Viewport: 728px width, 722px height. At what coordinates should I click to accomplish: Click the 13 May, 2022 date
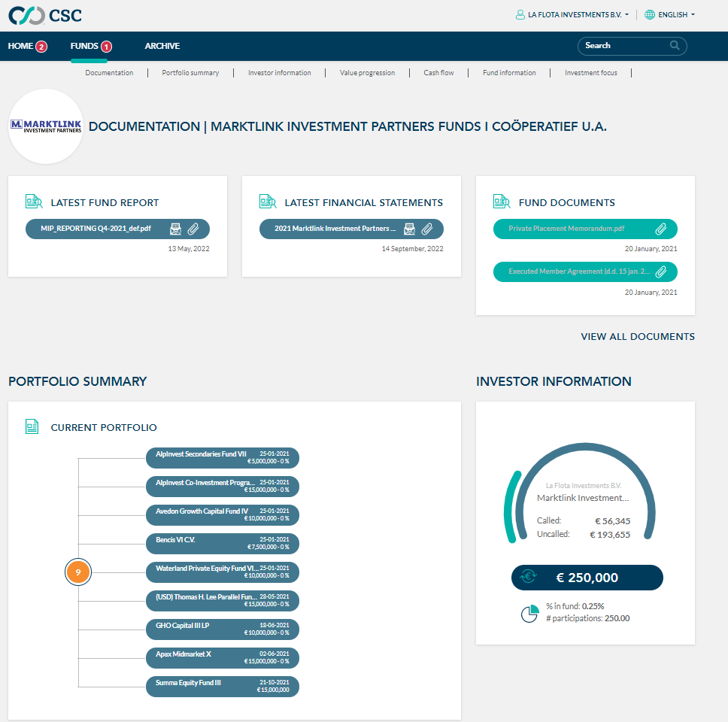click(189, 249)
